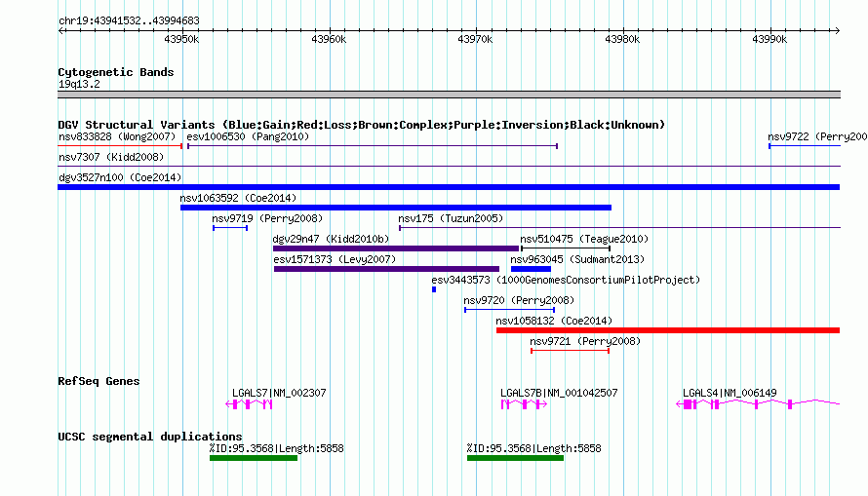Click the 43960k ruler tick label

pyautogui.click(x=329, y=39)
